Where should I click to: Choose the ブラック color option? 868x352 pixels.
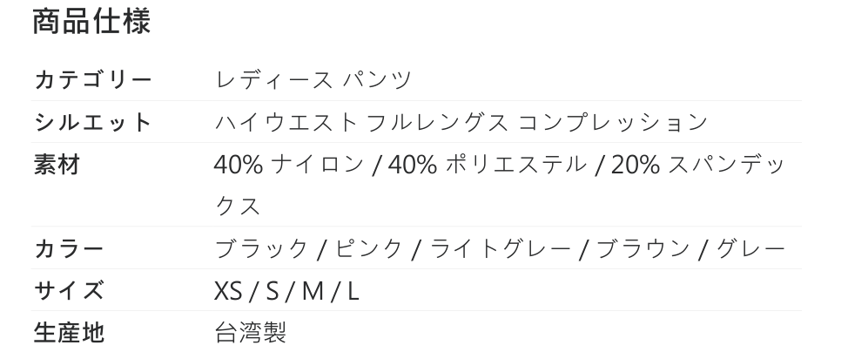click(x=261, y=249)
